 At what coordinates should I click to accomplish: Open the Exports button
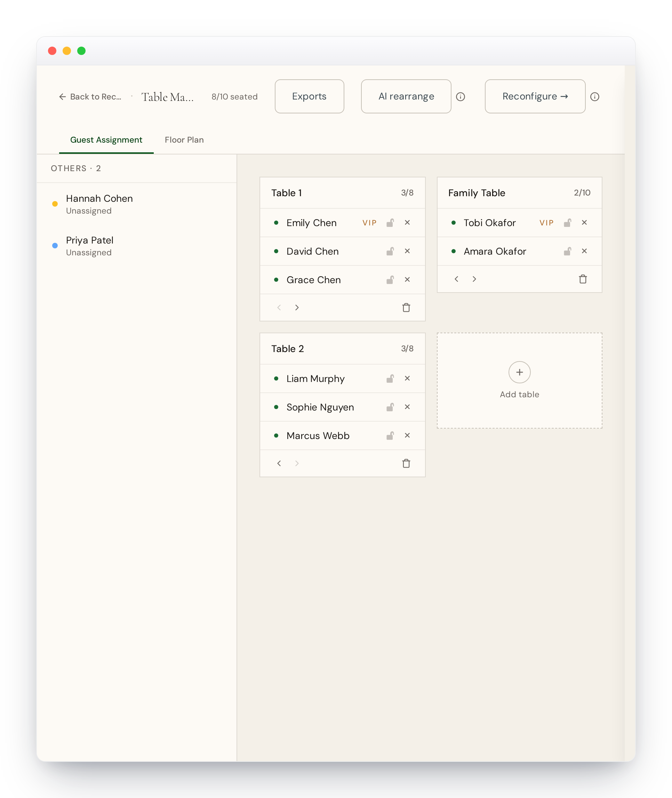point(309,96)
